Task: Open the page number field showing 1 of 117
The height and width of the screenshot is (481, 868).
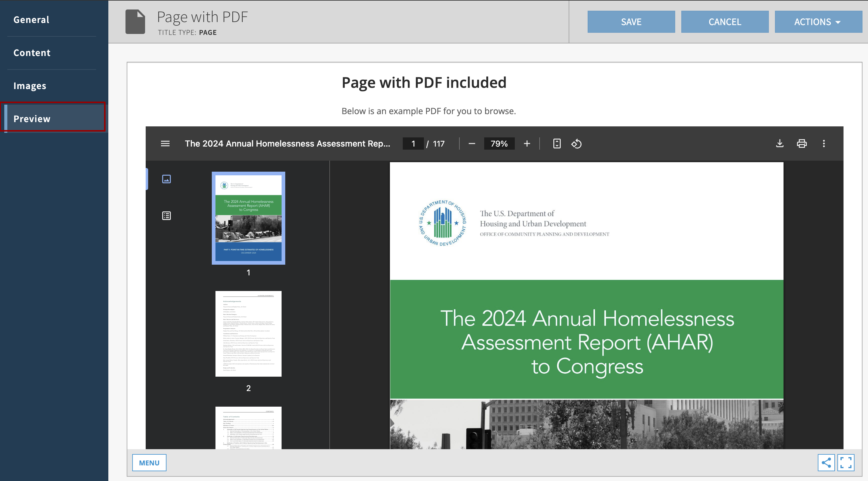Action: tap(413, 144)
